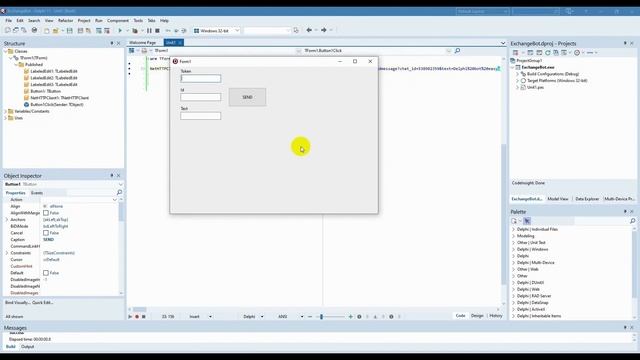Click the globe icon in the top-left toolbar
This screenshot has width=640, height=360.
coord(34,30)
